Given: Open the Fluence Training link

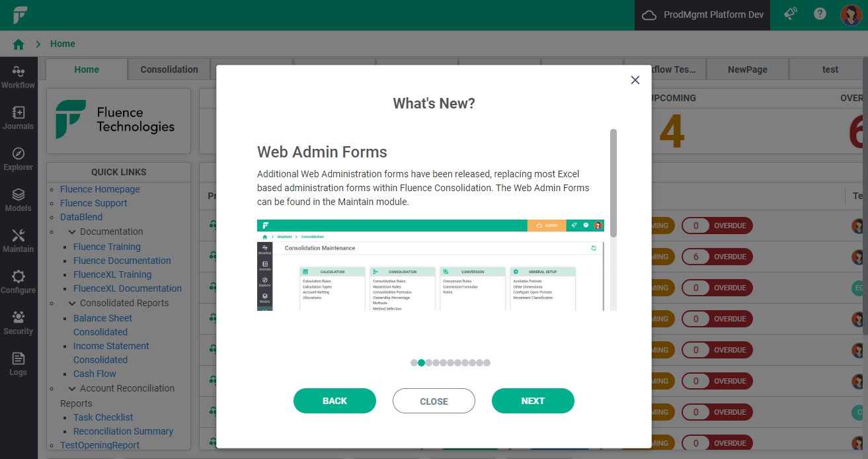Looking at the screenshot, I should click(x=107, y=247).
